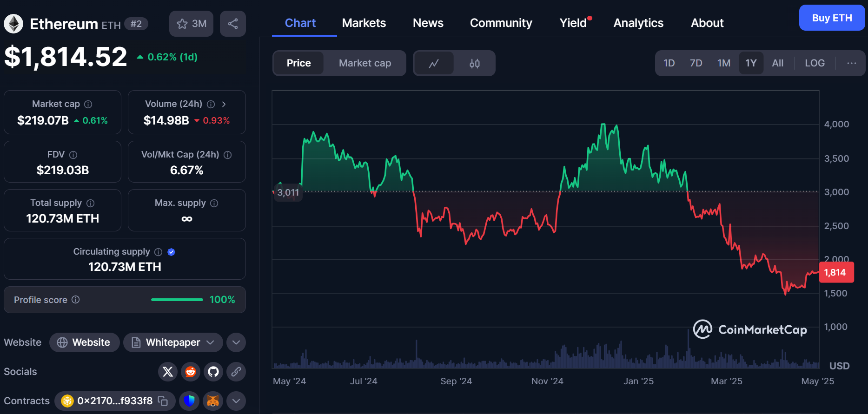Image resolution: width=868 pixels, height=414 pixels.
Task: Switch to the Analytics tab
Action: click(638, 23)
